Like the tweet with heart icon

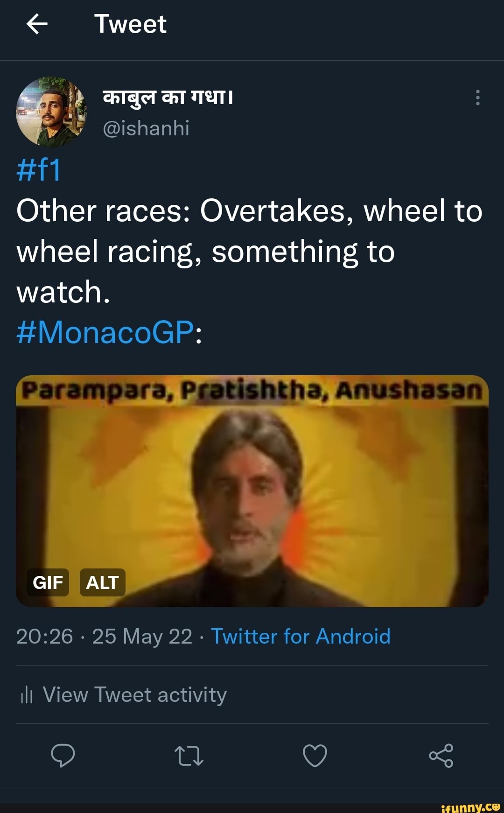pyautogui.click(x=315, y=756)
